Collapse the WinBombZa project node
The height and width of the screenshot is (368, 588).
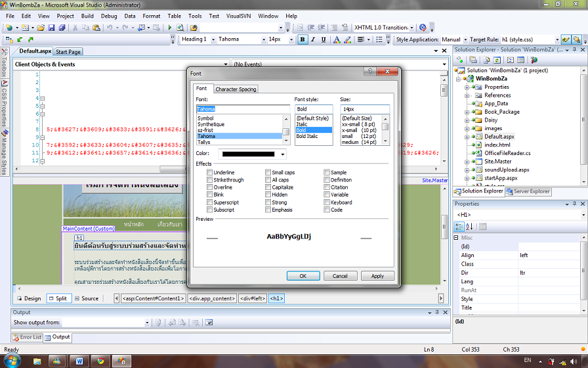(x=458, y=79)
